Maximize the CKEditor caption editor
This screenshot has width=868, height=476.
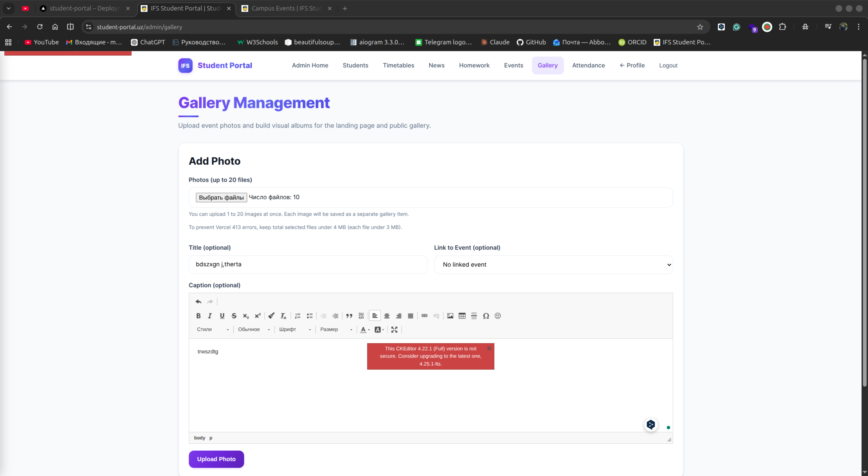point(394,329)
